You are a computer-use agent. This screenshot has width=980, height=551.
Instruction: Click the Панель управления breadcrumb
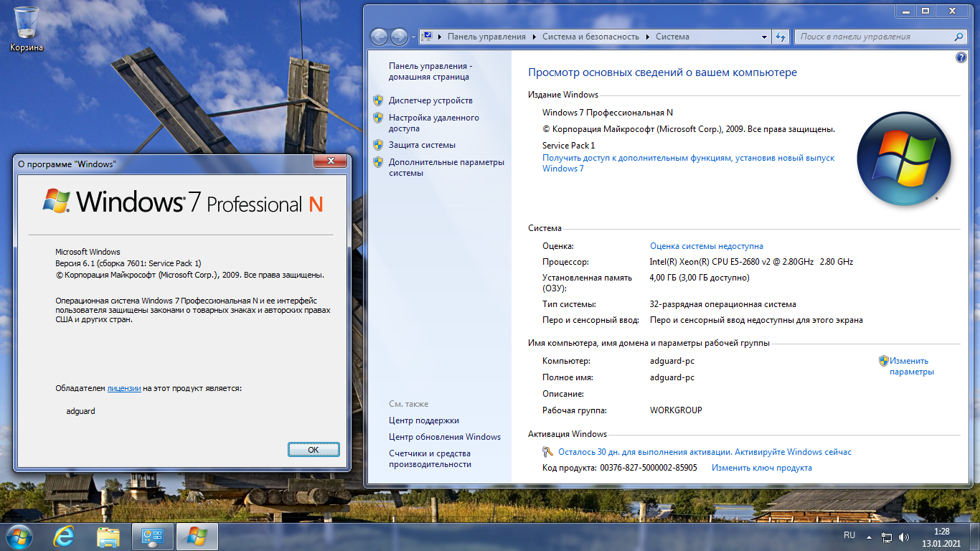[x=486, y=37]
